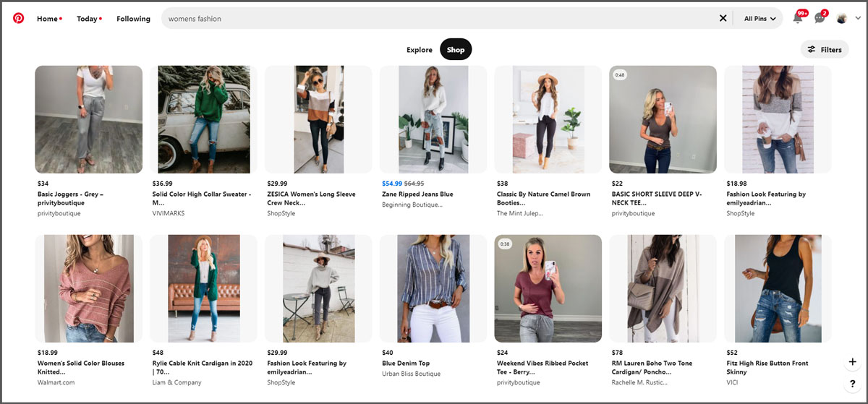Click the $52 price label
Image resolution: width=868 pixels, height=404 pixels.
click(732, 353)
